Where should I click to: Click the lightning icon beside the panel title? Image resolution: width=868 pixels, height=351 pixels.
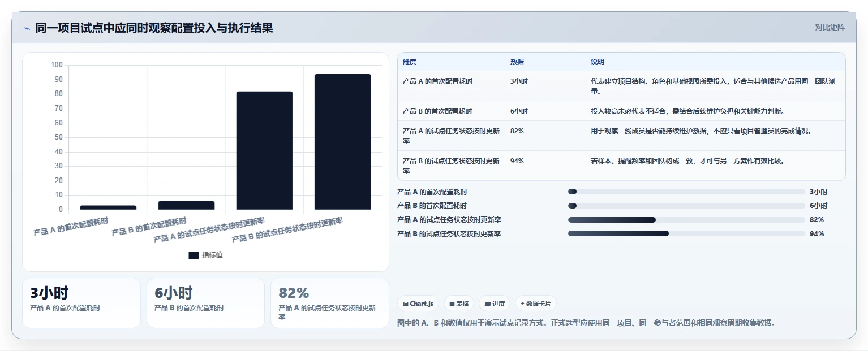27,28
